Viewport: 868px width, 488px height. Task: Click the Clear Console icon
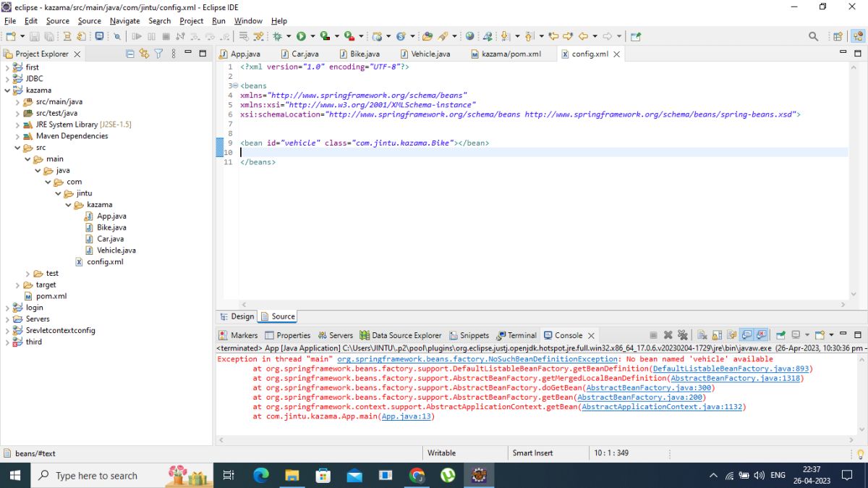click(702, 335)
